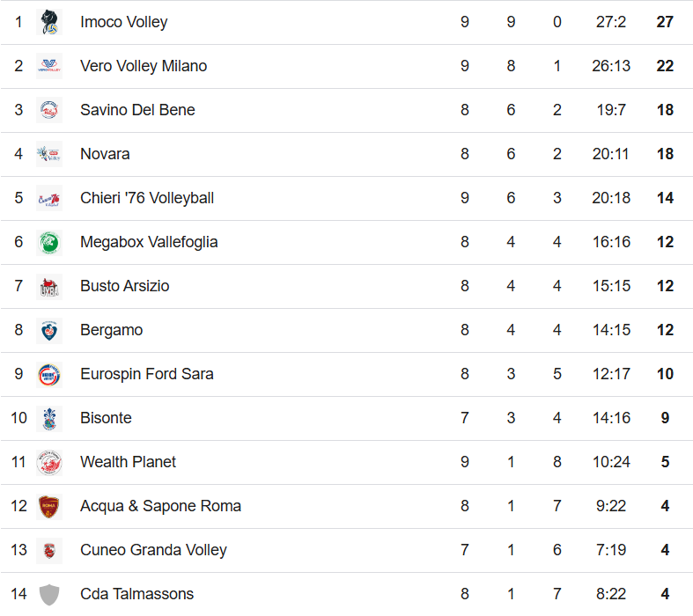Click the Acqua & Sapone Roma shield
Screen dimensions: 693x616
[49, 507]
